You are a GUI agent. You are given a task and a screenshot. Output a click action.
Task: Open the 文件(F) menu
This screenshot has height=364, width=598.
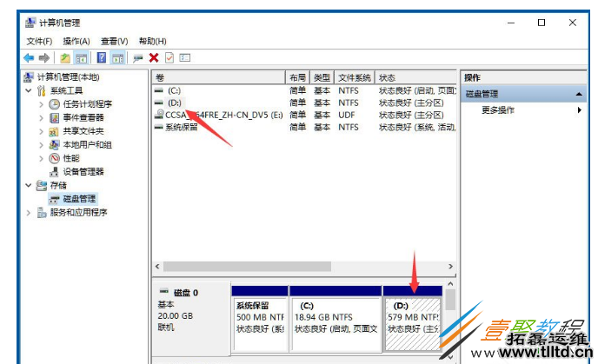pos(39,41)
